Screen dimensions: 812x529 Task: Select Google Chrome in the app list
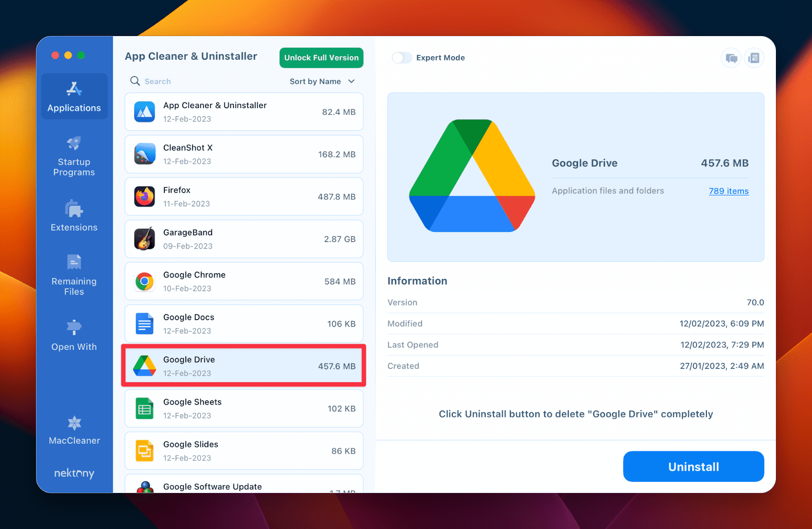tap(244, 281)
